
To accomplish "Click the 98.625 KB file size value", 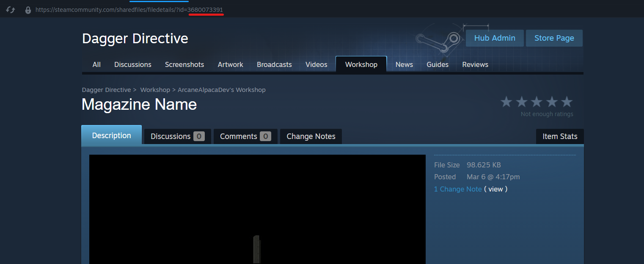I will [484, 165].
